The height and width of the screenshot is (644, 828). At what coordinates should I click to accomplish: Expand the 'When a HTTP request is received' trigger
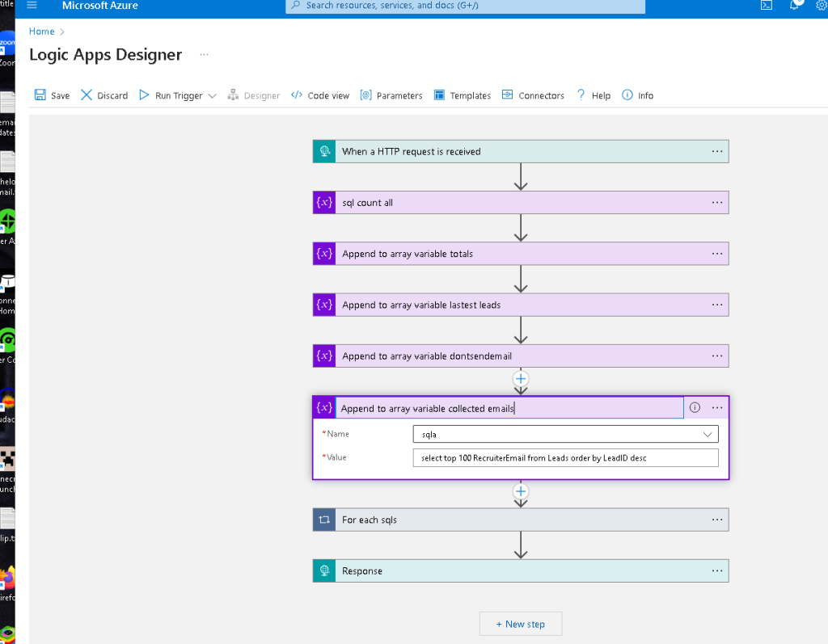[521, 151]
